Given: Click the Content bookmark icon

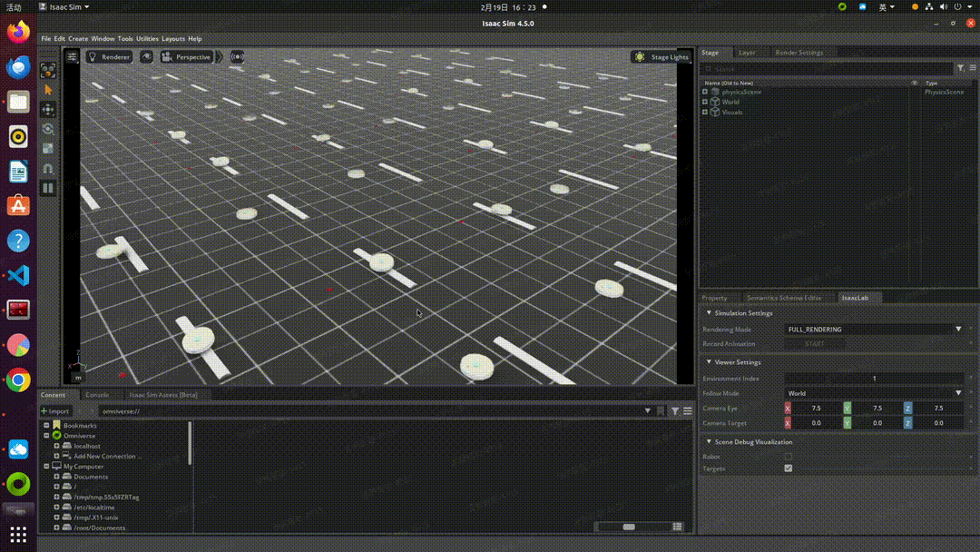Looking at the screenshot, I should (661, 411).
